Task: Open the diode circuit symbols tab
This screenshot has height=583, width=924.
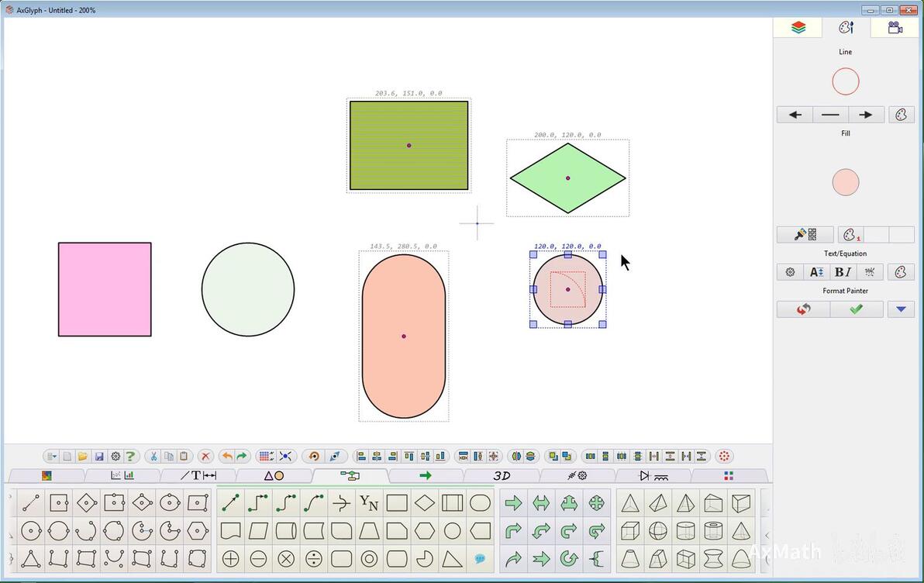Action: coord(653,476)
